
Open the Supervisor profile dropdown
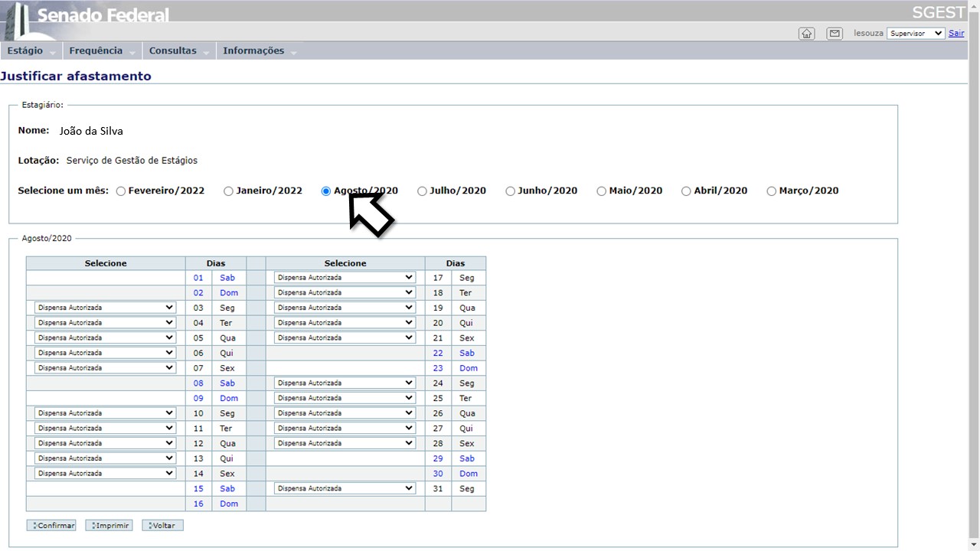click(916, 34)
